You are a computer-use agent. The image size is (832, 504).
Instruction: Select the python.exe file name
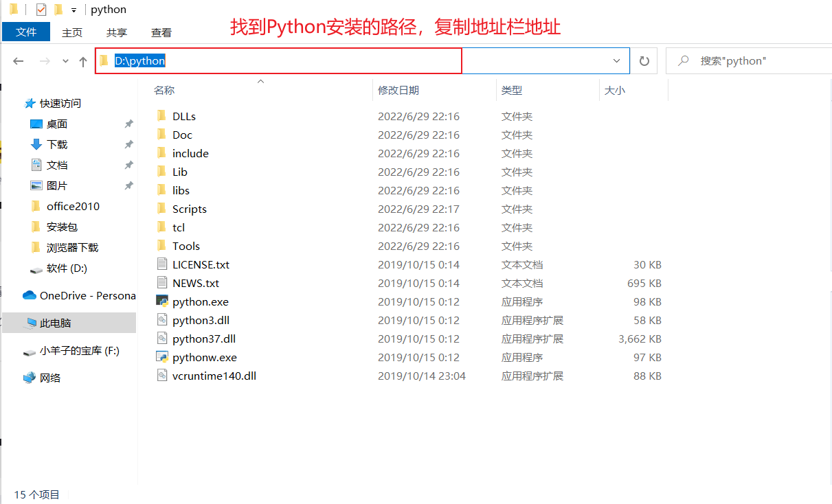[201, 301]
